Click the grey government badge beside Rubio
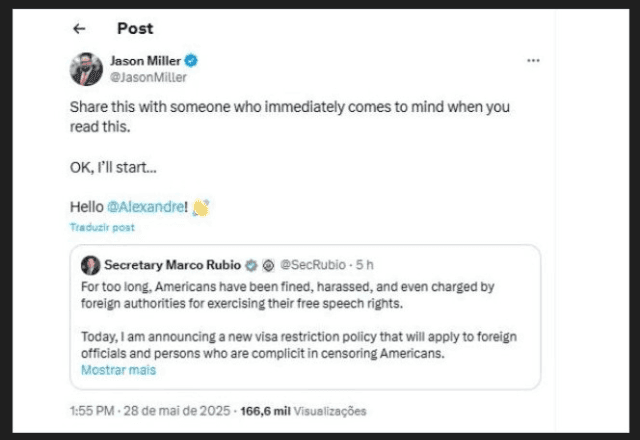The image size is (640, 440). 268,265
